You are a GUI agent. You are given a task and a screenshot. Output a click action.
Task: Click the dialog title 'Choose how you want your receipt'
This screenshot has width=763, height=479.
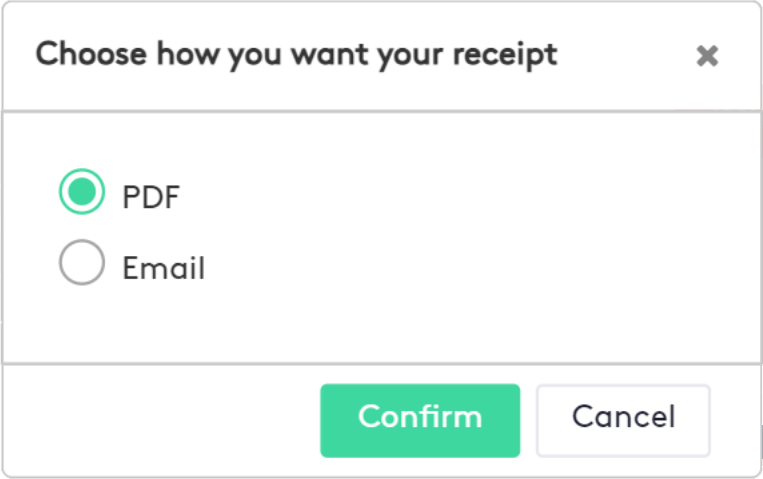click(x=296, y=54)
